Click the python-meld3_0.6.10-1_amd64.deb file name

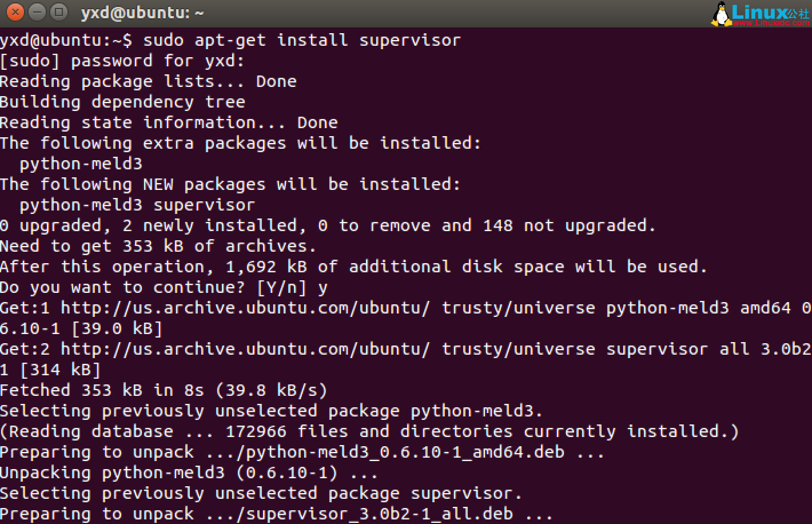pyautogui.click(x=405, y=452)
